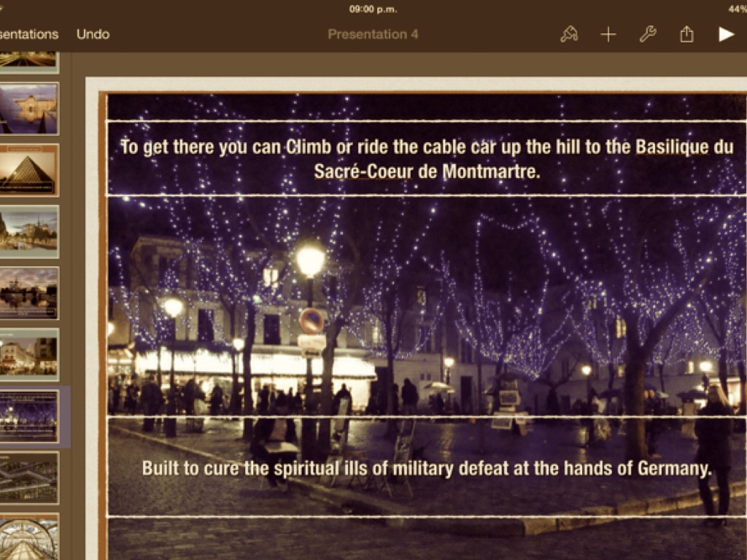Open the cathedral by the river thumbnail
This screenshot has height=560, width=747.
click(x=29, y=231)
